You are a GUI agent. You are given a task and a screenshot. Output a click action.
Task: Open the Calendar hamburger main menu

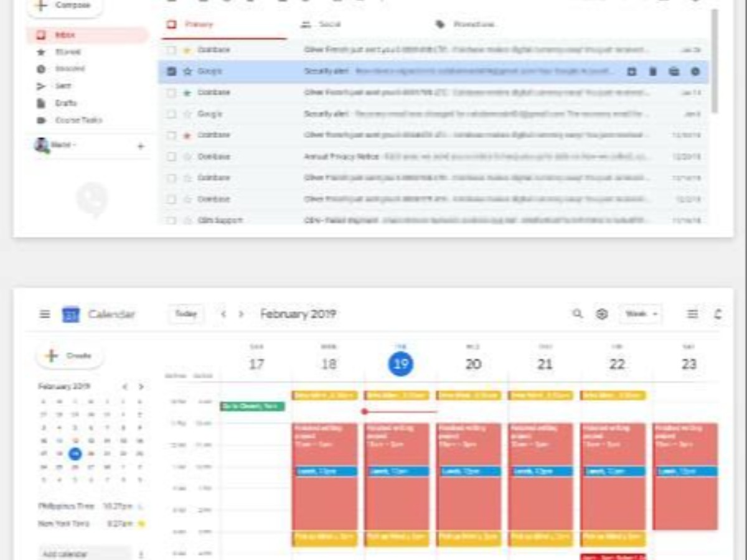(45, 314)
